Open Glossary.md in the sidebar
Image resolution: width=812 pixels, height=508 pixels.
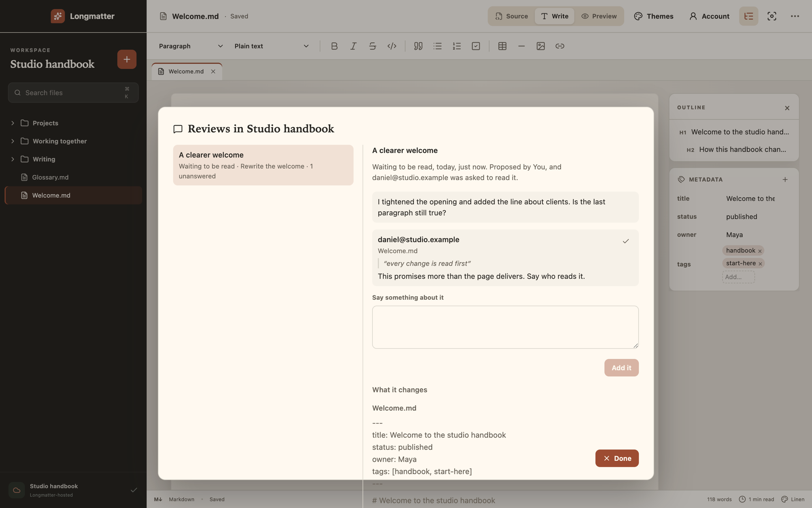click(73, 177)
